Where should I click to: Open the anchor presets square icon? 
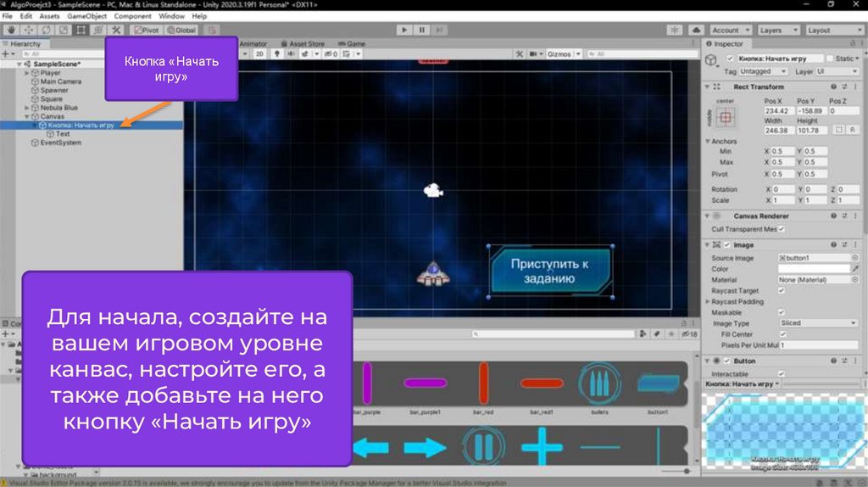coord(726,117)
